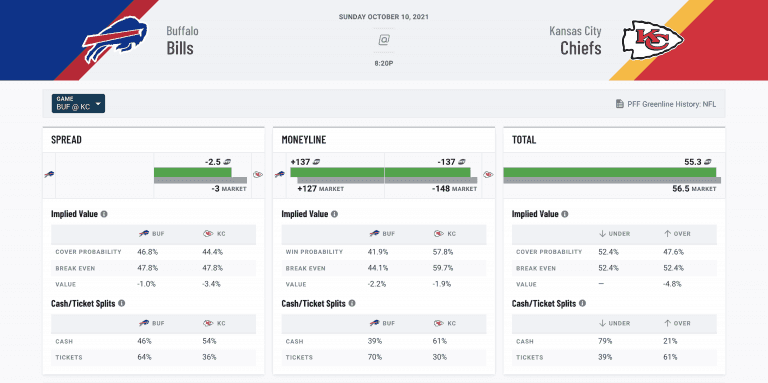Click the document icon beside PFF Greenline History
768x383 pixels.
click(620, 104)
